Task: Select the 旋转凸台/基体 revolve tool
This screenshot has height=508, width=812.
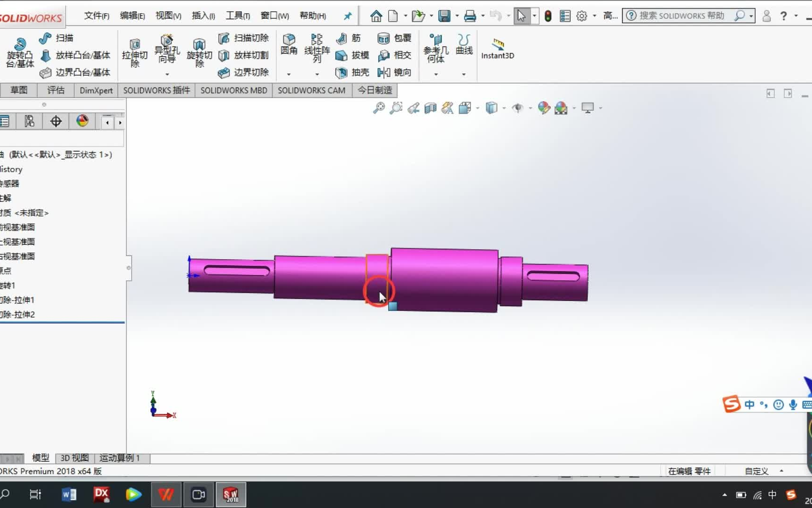Action: coord(19,51)
